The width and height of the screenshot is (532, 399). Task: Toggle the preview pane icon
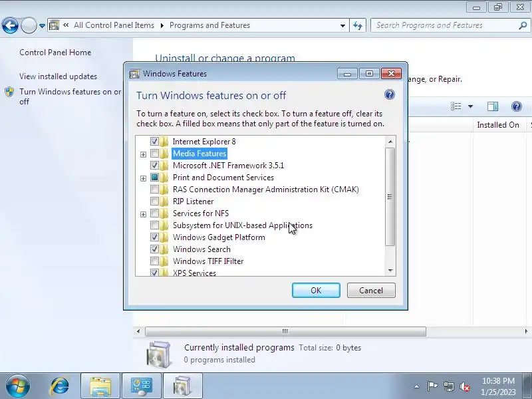493,106
